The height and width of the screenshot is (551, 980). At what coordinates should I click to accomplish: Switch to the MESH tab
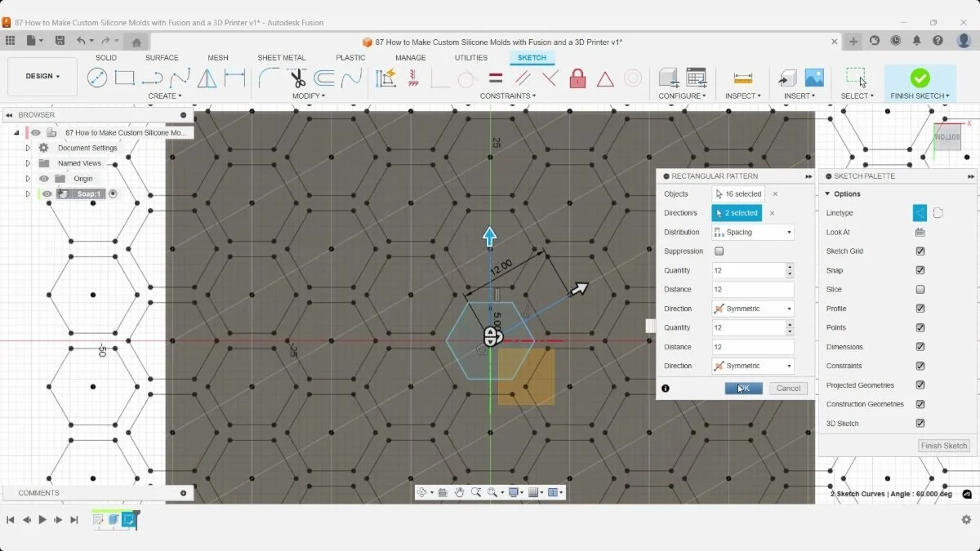point(218,58)
